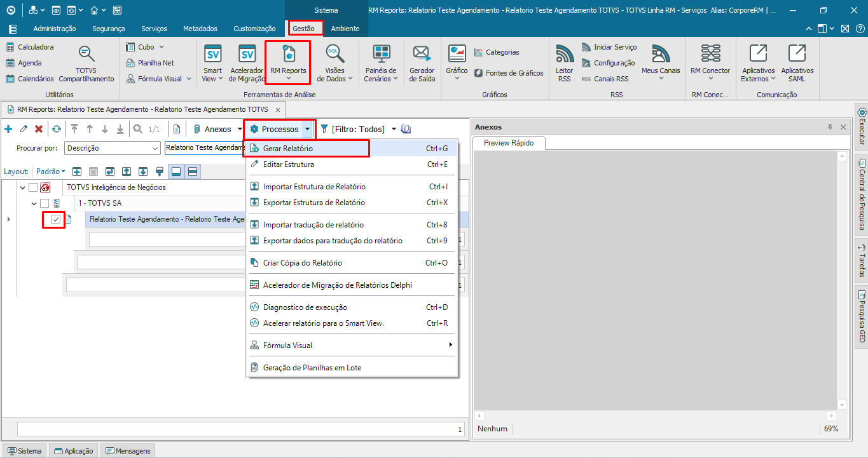Go to last record arrow
Screen dimensions: 868x458
120,129
